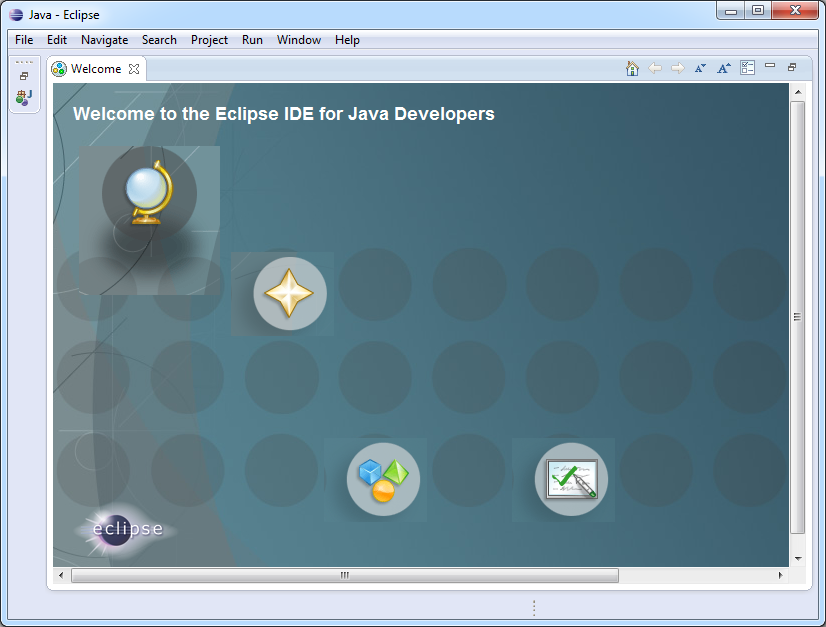Click the Eclipse logo
The width and height of the screenshot is (826, 627).
coord(127,530)
